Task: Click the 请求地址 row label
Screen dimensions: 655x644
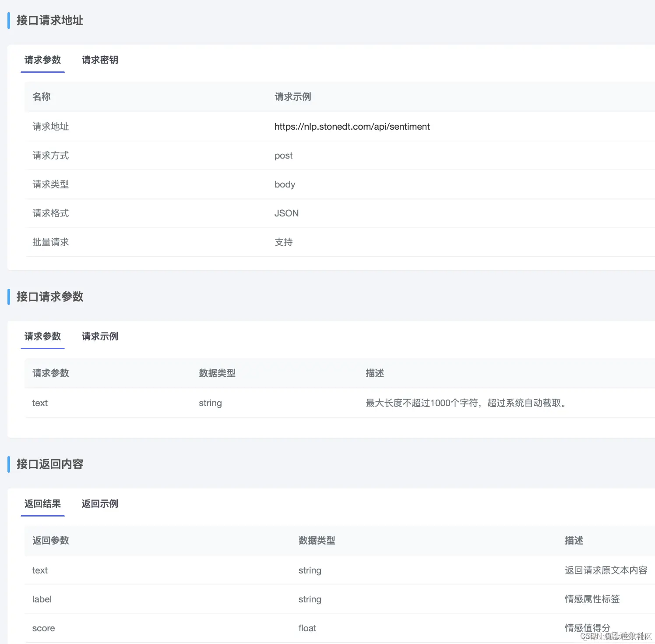Action: [51, 127]
